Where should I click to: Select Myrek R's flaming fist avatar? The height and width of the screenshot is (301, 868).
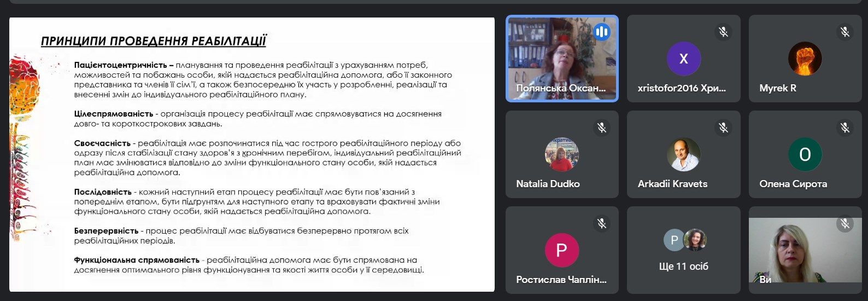pyautogui.click(x=805, y=59)
